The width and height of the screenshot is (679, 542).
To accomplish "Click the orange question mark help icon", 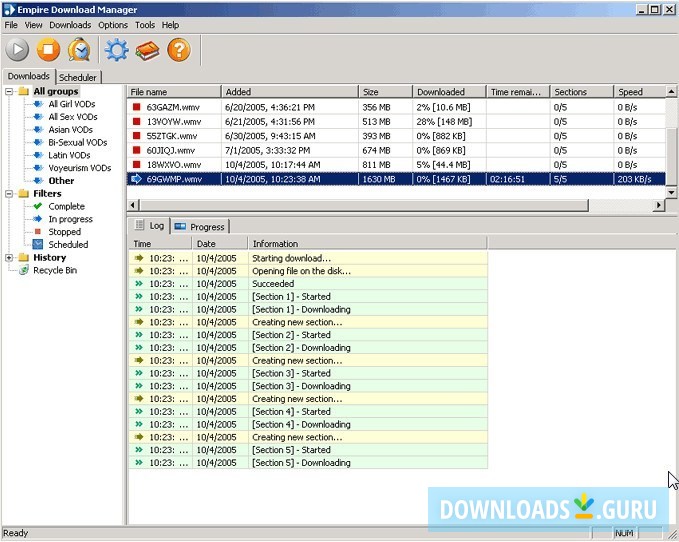I will coord(178,50).
